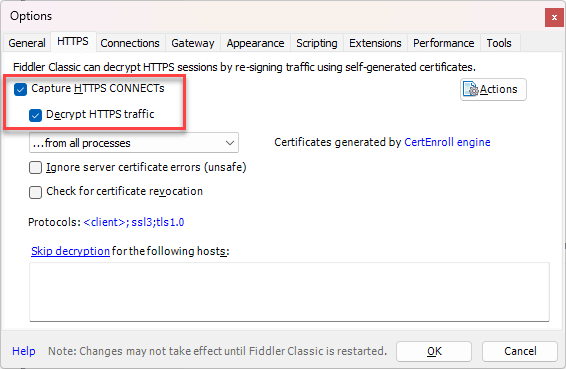
Task: Open the Extensions tab
Action: tap(375, 43)
